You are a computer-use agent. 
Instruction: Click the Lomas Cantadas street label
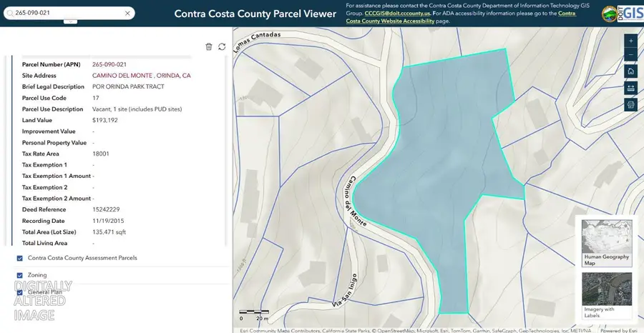(x=256, y=42)
